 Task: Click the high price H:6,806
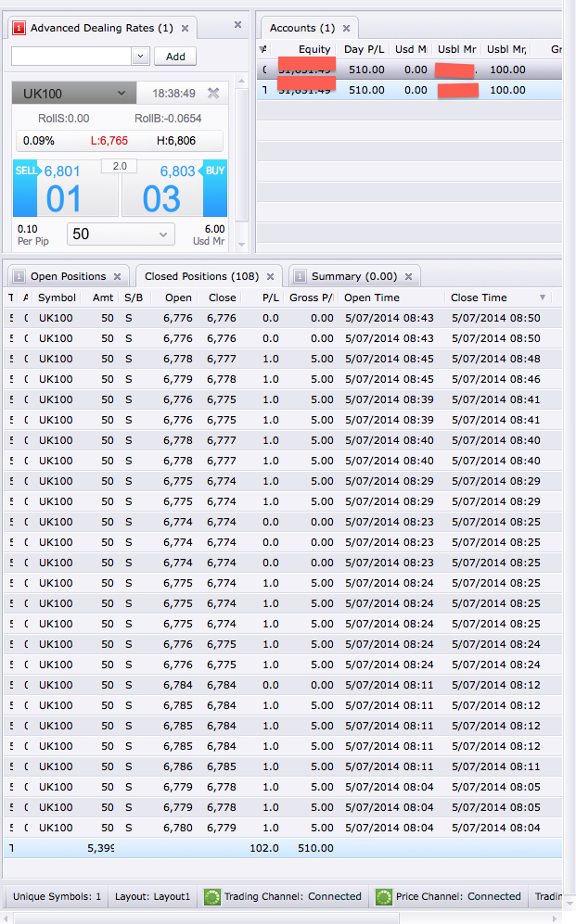click(x=175, y=141)
